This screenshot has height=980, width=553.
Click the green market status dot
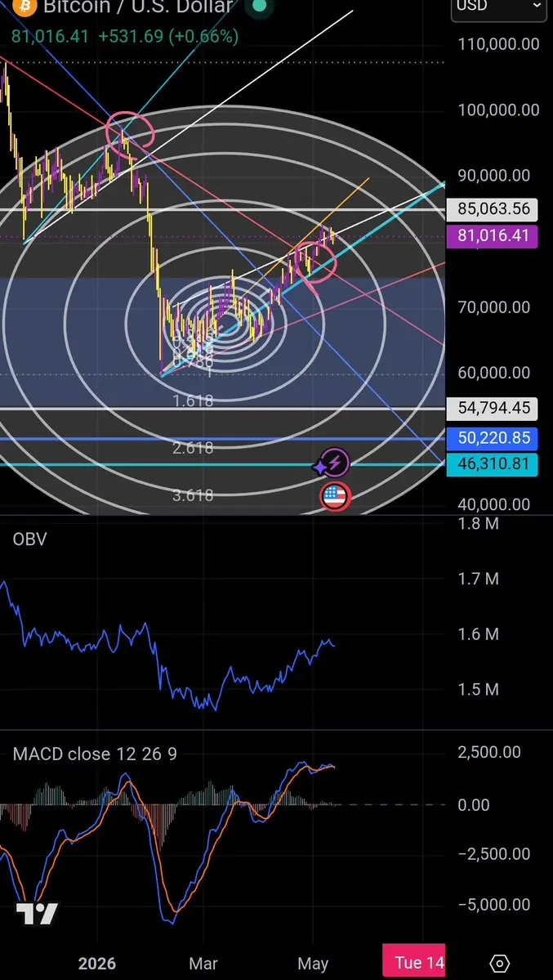tap(258, 7)
